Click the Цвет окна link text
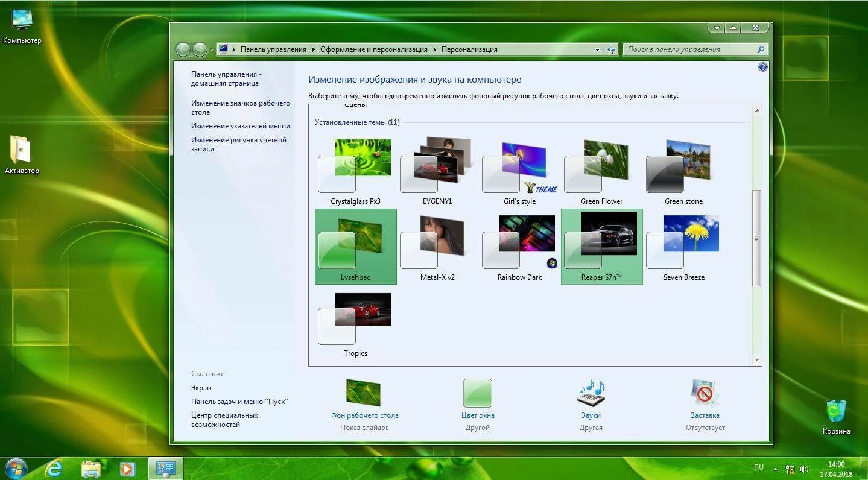This screenshot has height=480, width=868. pyautogui.click(x=478, y=415)
